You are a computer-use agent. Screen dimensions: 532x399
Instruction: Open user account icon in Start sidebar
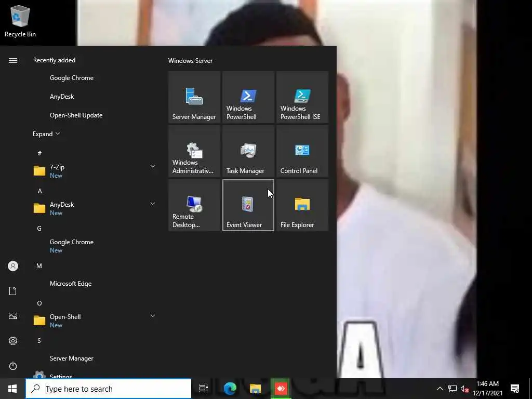click(x=13, y=266)
